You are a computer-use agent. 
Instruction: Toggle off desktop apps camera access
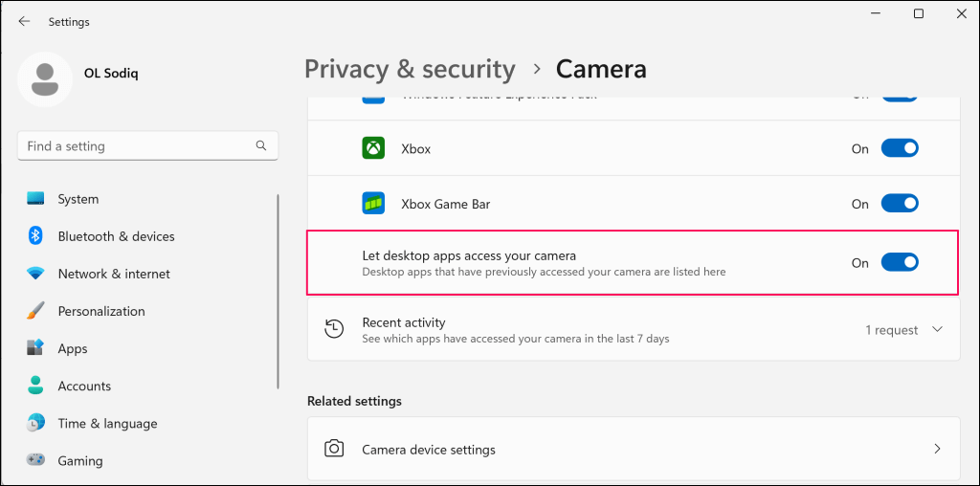click(899, 262)
